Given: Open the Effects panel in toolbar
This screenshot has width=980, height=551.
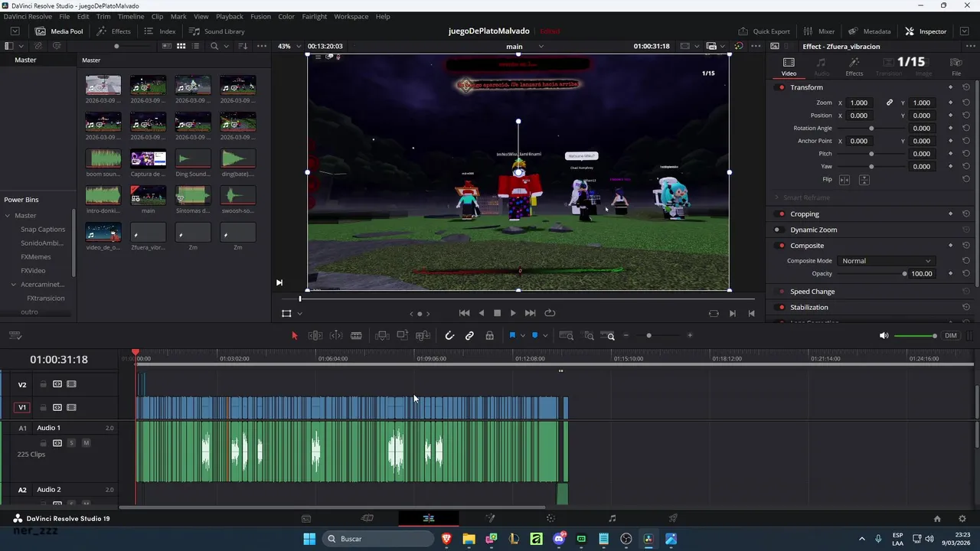Looking at the screenshot, I should coord(113,31).
